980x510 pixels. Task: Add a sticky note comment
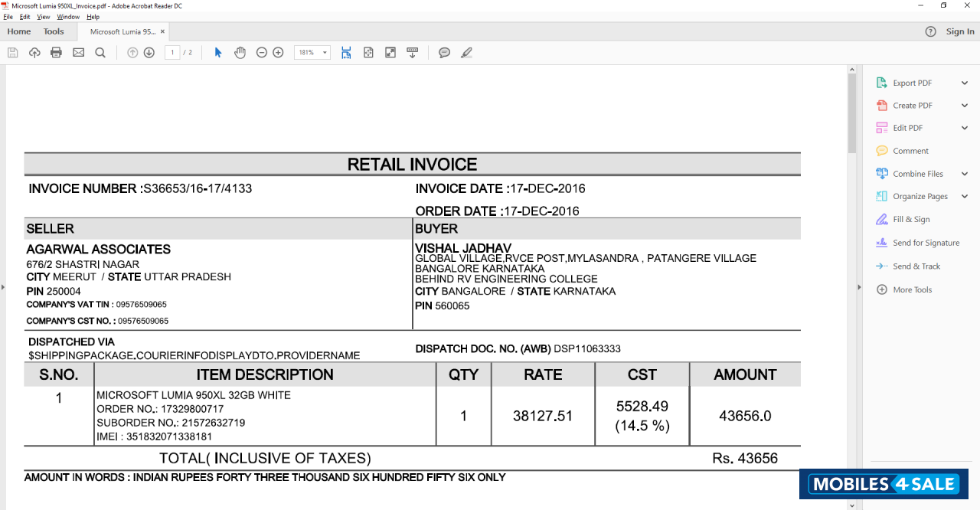coord(444,53)
